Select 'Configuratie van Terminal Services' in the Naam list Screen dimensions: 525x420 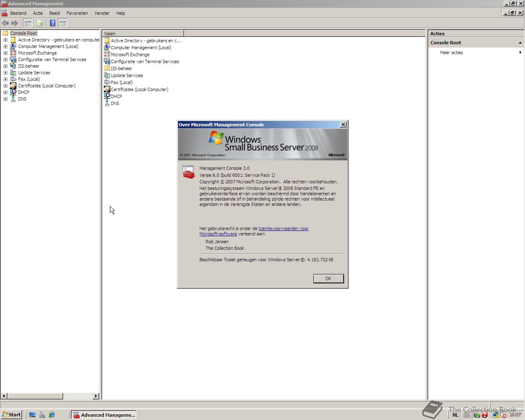pyautogui.click(x=145, y=62)
